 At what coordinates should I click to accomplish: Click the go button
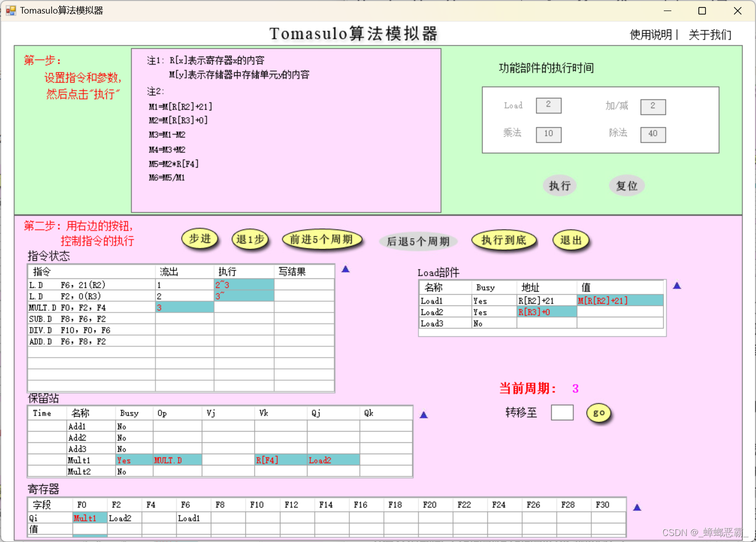pos(599,413)
